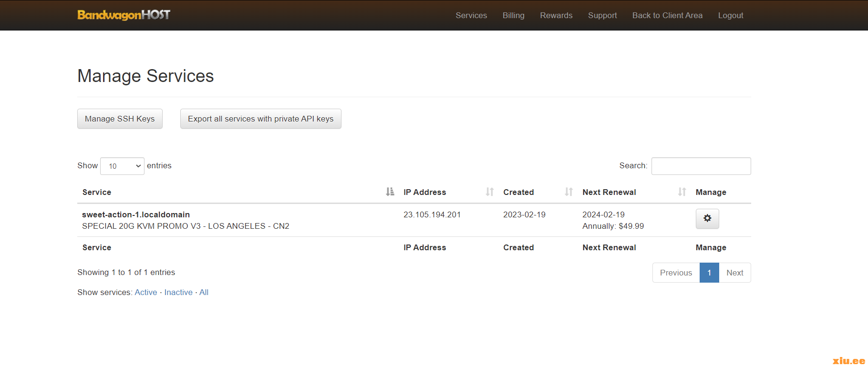
Task: Go to Previous page
Action: (675, 273)
